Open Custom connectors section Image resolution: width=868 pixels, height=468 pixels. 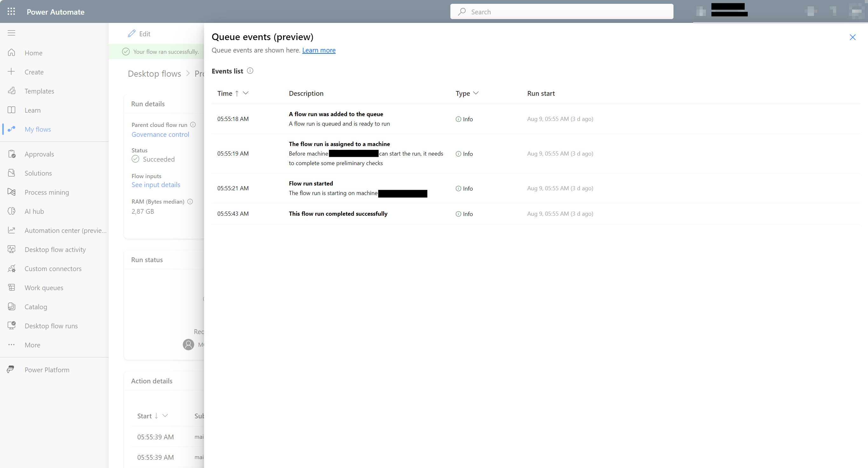[52, 269]
